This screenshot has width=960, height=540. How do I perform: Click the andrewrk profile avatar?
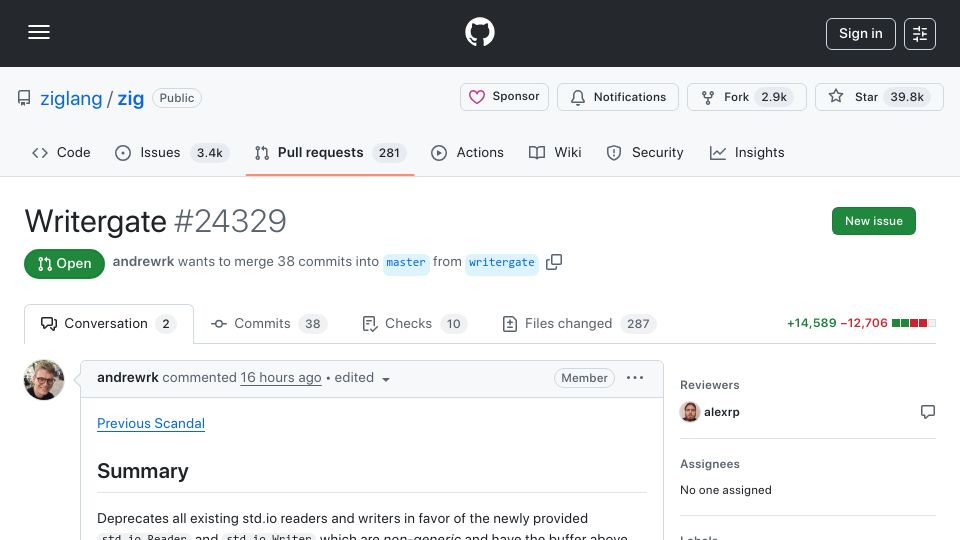(44, 380)
